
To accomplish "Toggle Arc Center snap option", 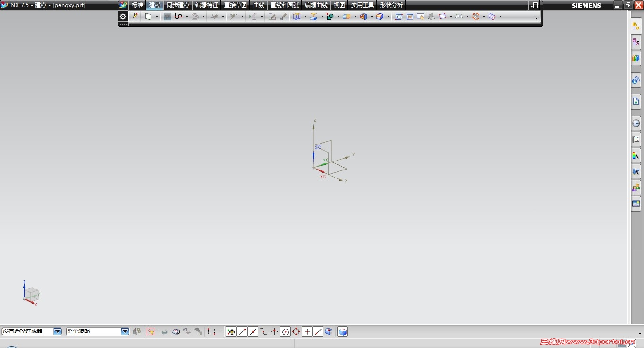I will (x=286, y=331).
